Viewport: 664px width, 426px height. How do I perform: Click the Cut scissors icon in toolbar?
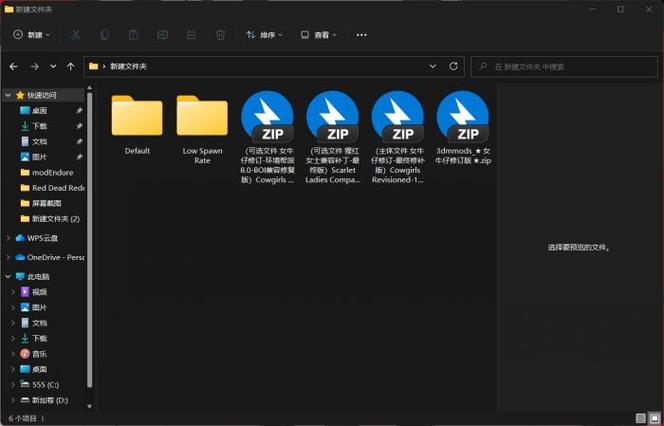(75, 35)
